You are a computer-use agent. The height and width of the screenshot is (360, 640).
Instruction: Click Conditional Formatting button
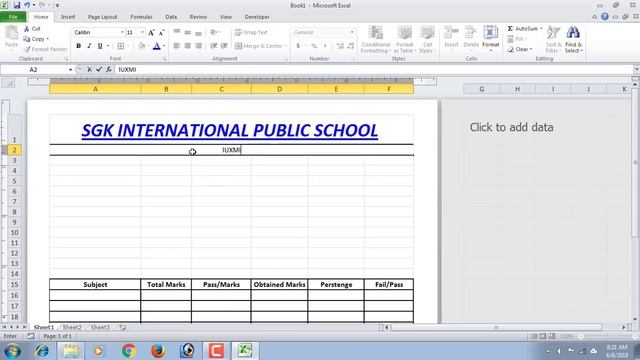point(376,39)
